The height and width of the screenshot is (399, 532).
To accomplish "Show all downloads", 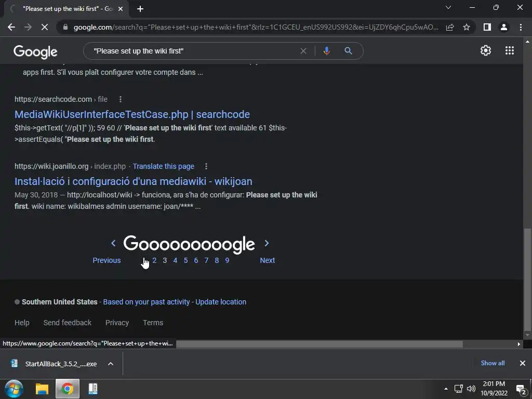I will click(493, 363).
